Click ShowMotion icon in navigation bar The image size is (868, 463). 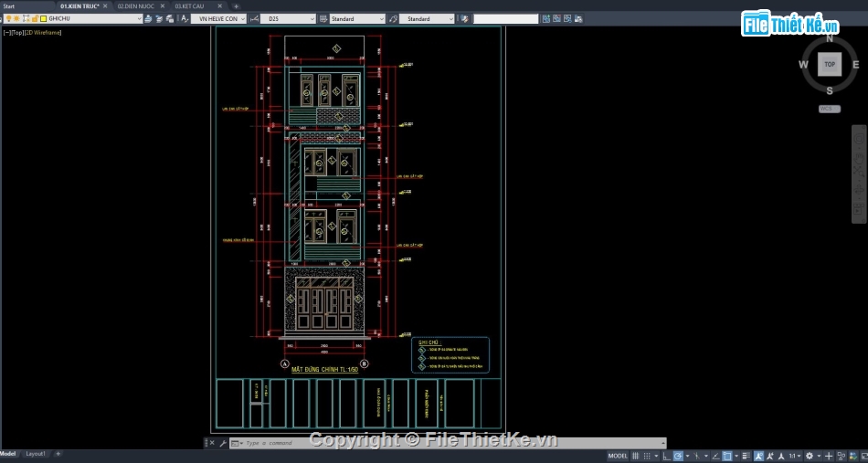click(859, 210)
